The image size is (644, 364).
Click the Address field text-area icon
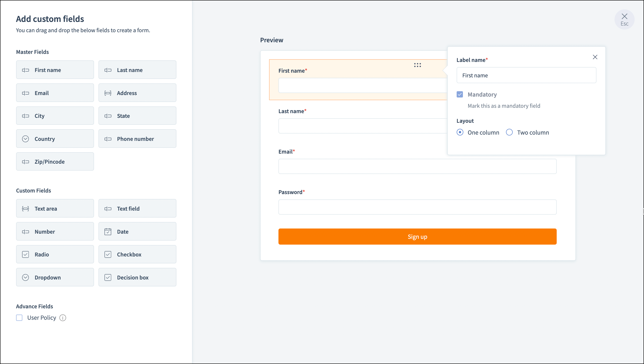tap(108, 93)
